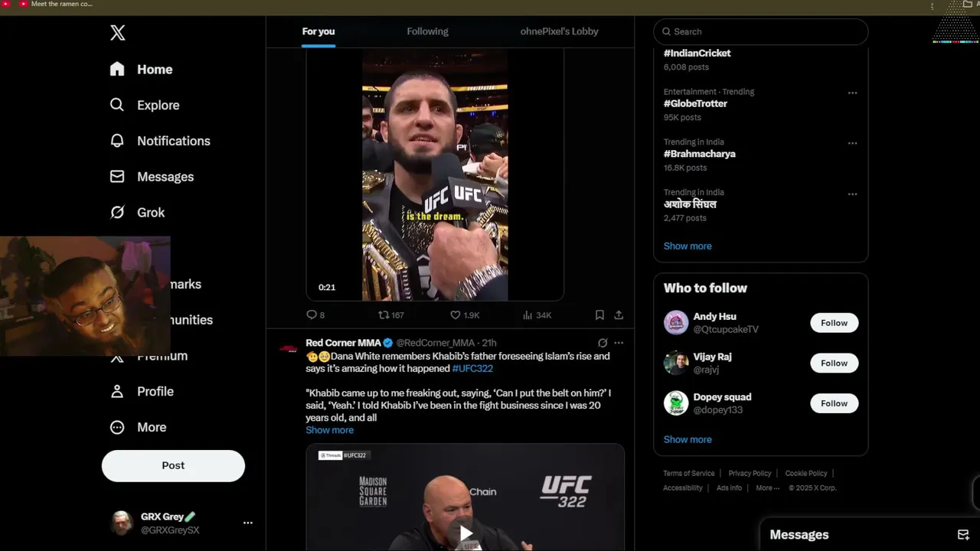Open Ads info footer link
The width and height of the screenshot is (980, 551).
729,488
